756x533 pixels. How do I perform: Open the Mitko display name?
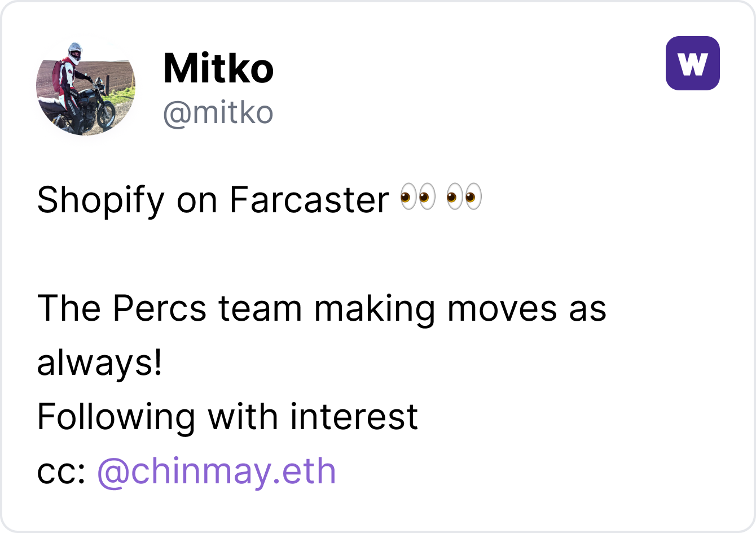(218, 69)
